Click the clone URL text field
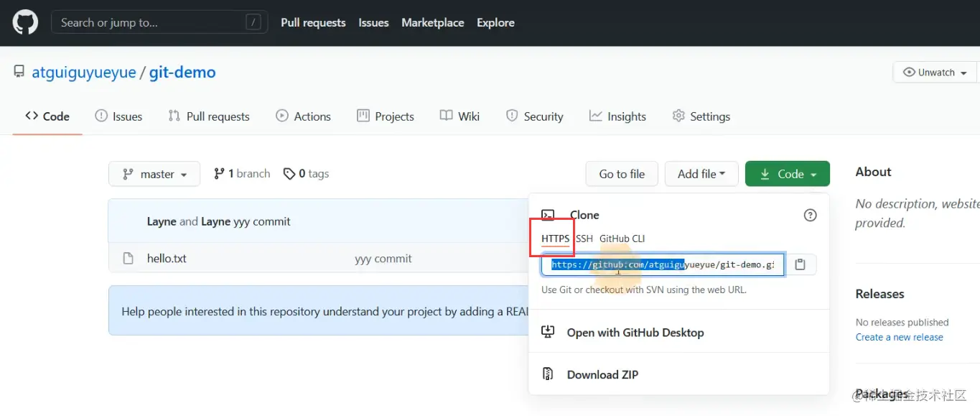The width and height of the screenshot is (980, 416). 663,264
